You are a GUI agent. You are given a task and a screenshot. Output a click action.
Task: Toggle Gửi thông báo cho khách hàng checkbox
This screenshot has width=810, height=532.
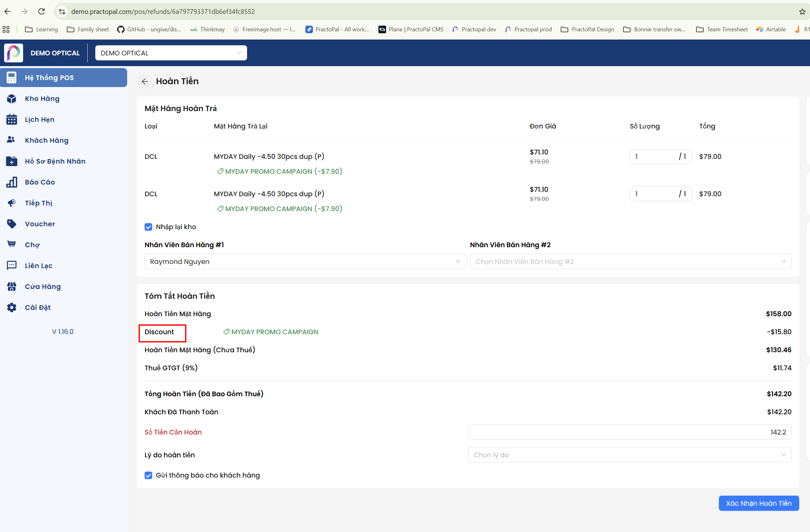coord(148,475)
